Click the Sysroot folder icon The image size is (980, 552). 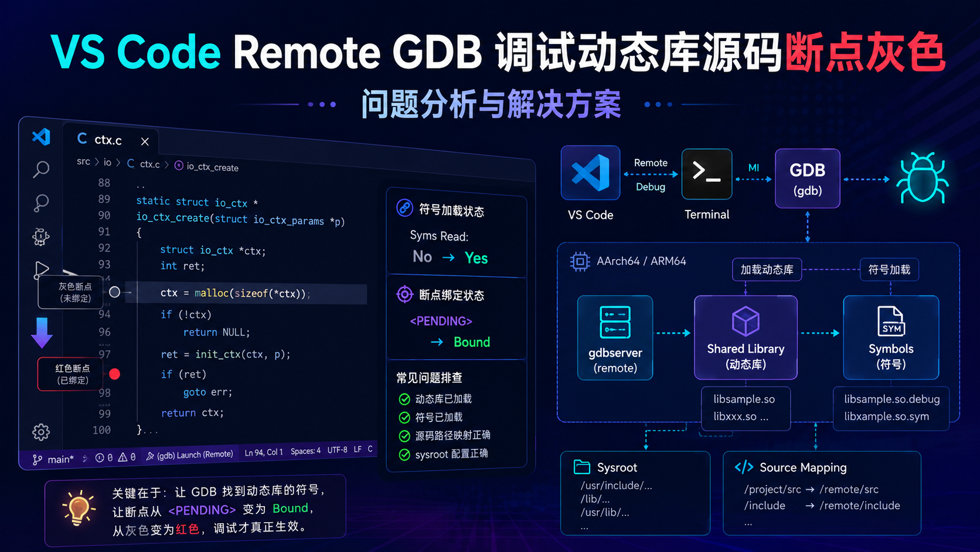tap(581, 467)
